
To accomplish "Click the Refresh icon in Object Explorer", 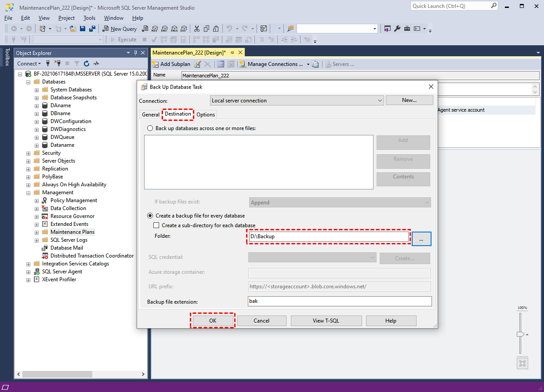I will point(87,64).
